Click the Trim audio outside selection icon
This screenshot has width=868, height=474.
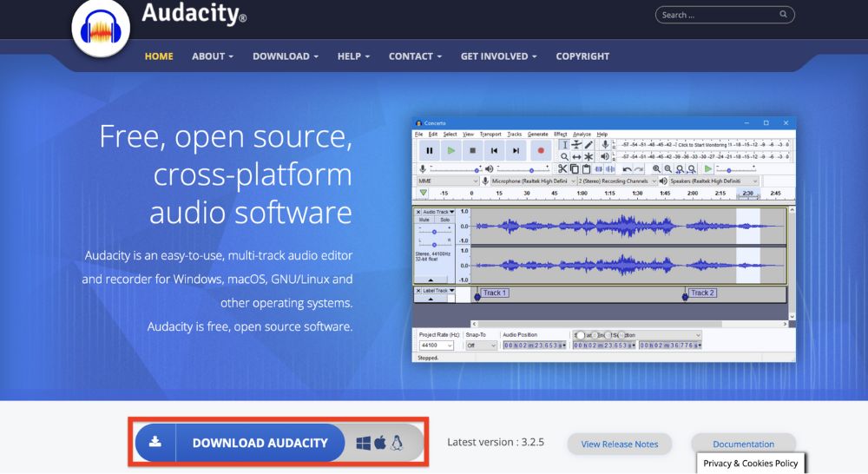(598, 169)
